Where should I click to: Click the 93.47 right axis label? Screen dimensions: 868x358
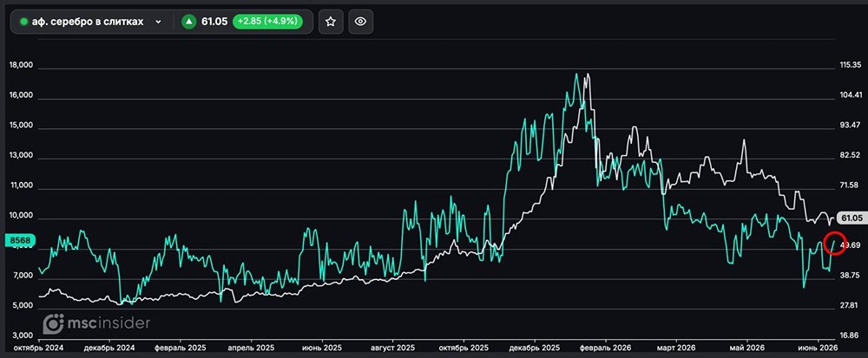[x=852, y=125]
